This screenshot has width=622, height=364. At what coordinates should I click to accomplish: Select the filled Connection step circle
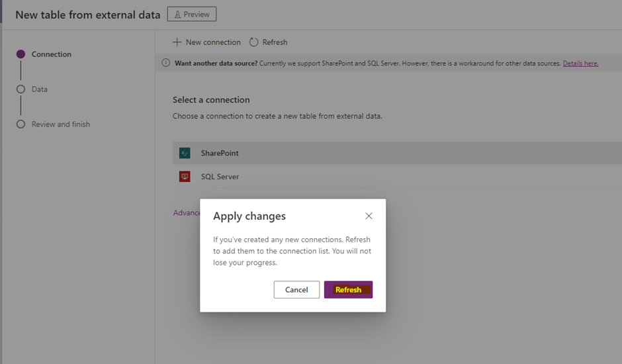[21, 54]
